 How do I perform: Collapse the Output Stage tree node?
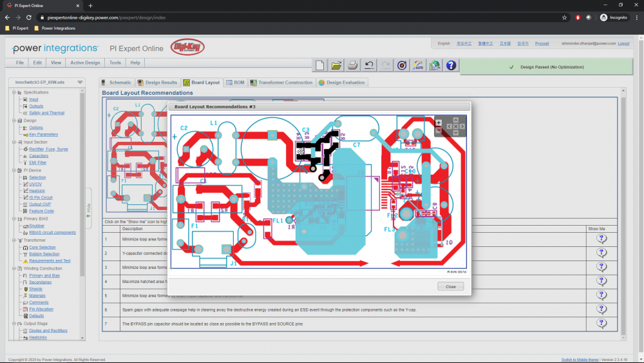point(14,324)
